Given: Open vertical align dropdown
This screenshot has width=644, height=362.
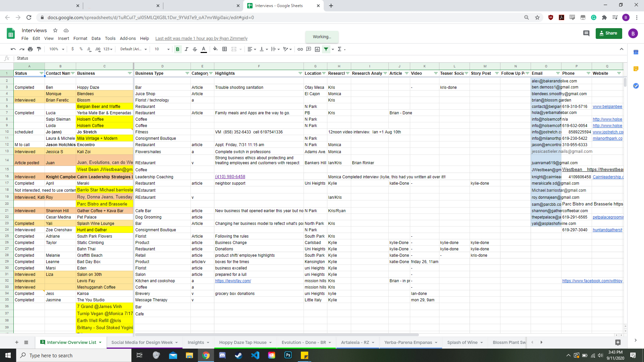Looking at the screenshot, I should 264,49.
